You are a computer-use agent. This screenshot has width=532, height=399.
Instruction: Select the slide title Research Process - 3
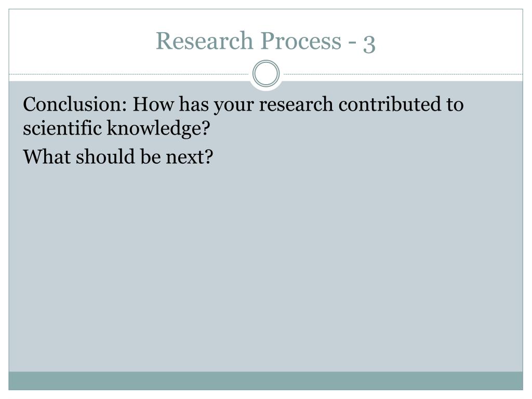pyautogui.click(x=265, y=41)
